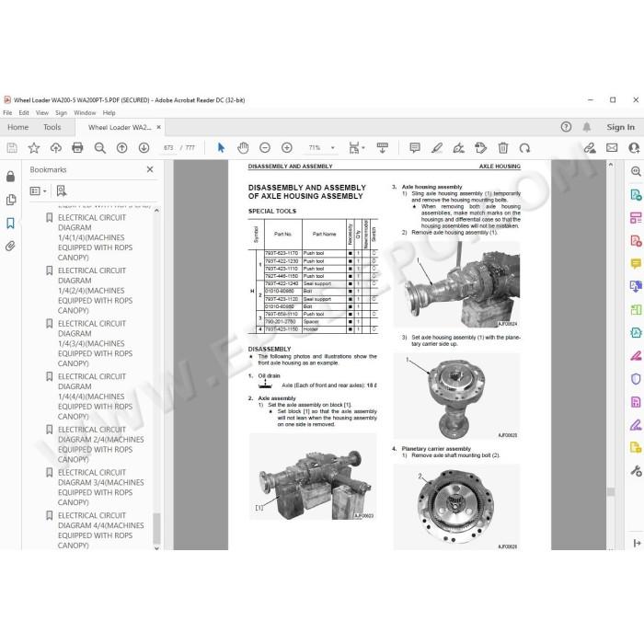The width and height of the screenshot is (644, 644).
Task: Send file by email envelope icon
Action: [x=612, y=147]
